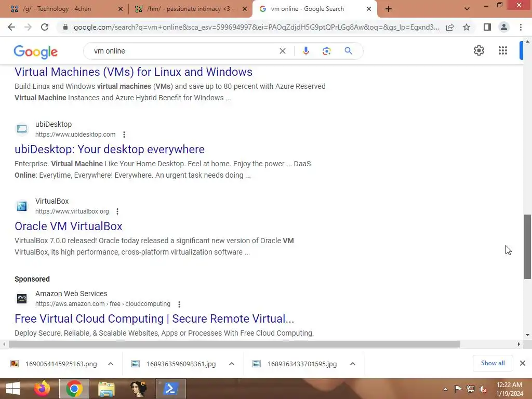The image size is (532, 399).
Task: Show hidden tray icons
Action: point(445,389)
